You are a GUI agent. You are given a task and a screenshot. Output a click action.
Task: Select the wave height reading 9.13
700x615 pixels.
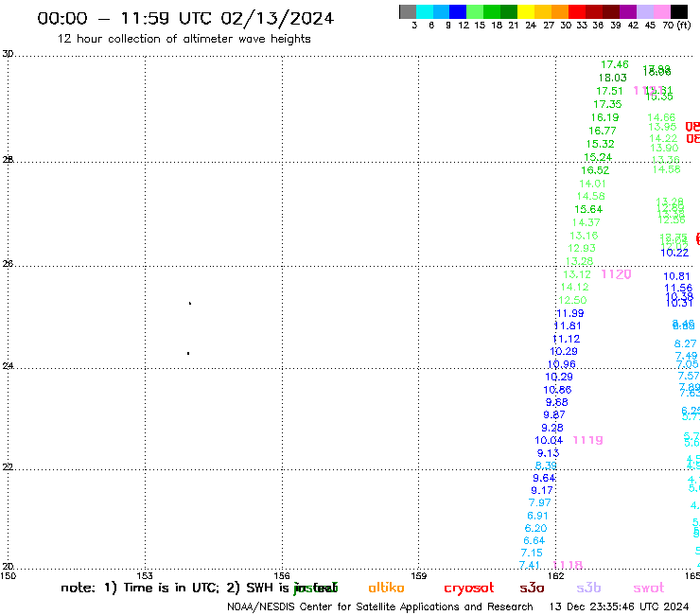[548, 453]
